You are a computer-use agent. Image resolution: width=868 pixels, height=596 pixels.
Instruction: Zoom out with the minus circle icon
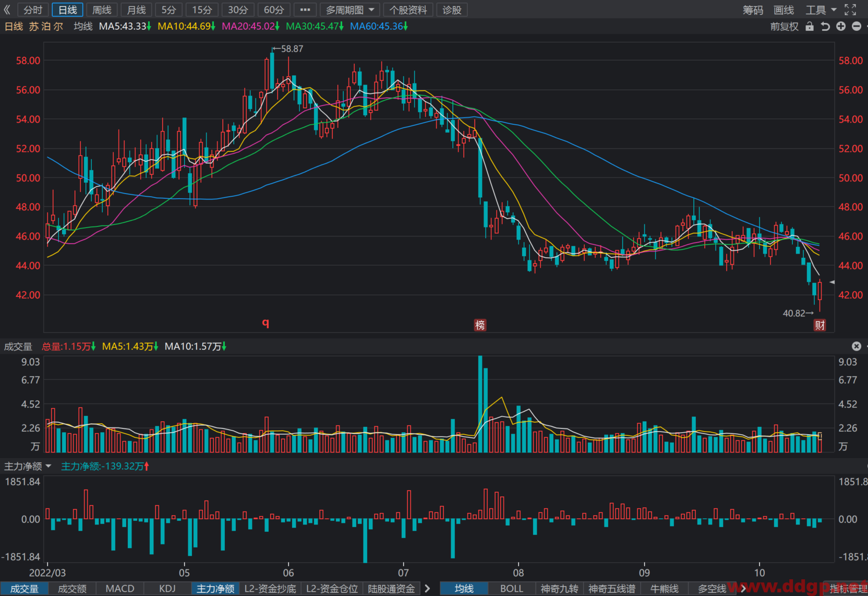[x=857, y=26]
